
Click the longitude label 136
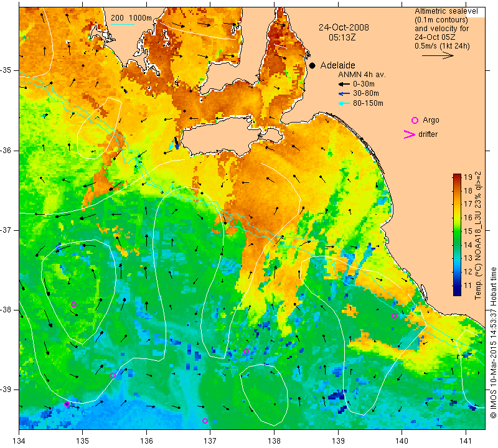tap(147, 441)
